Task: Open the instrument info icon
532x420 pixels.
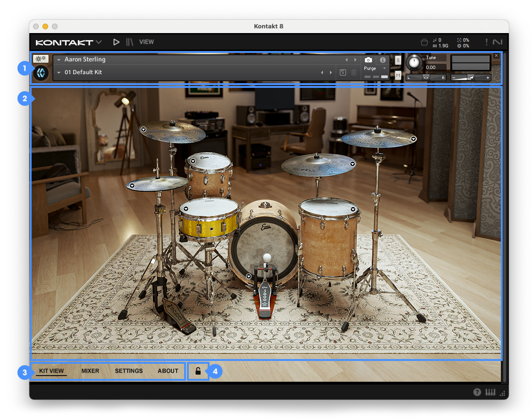Action: (383, 60)
